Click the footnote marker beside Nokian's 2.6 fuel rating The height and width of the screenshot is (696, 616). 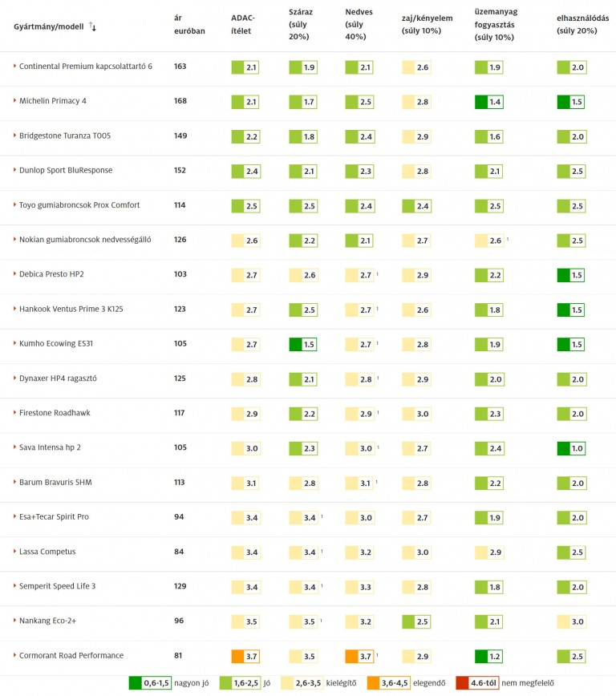[508, 239]
